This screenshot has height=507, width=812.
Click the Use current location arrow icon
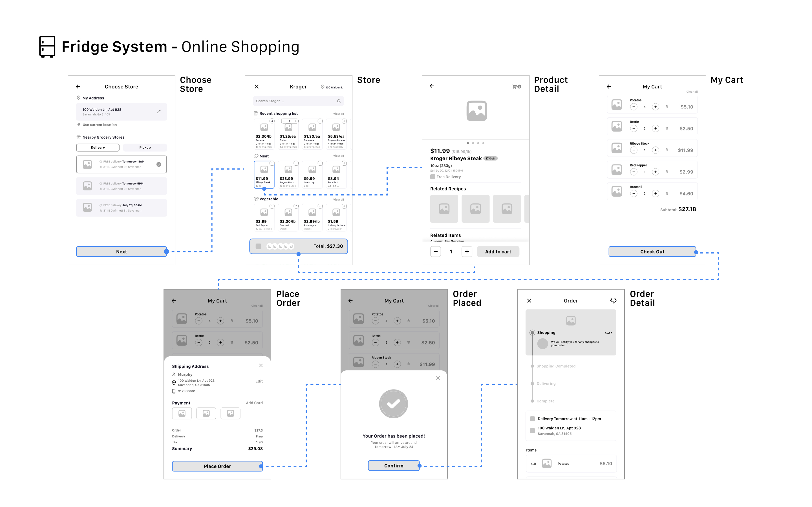point(78,125)
